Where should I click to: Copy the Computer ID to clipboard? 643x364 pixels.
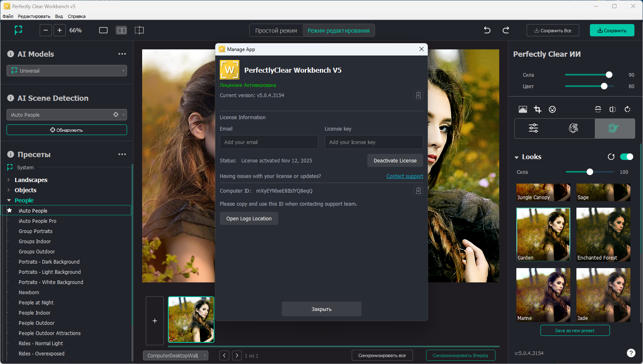[418, 191]
